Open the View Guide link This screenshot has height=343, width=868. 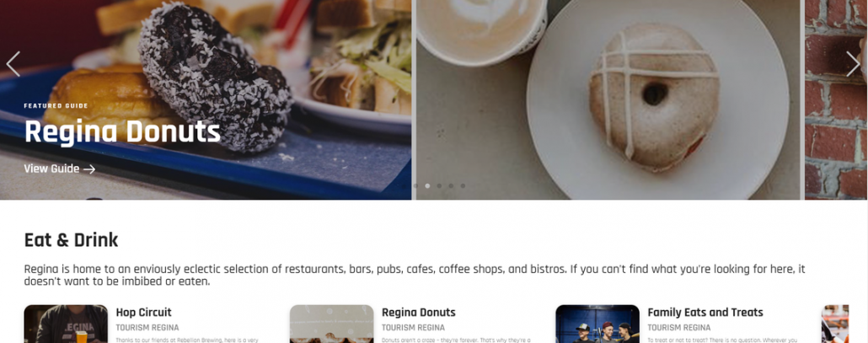[60, 169]
